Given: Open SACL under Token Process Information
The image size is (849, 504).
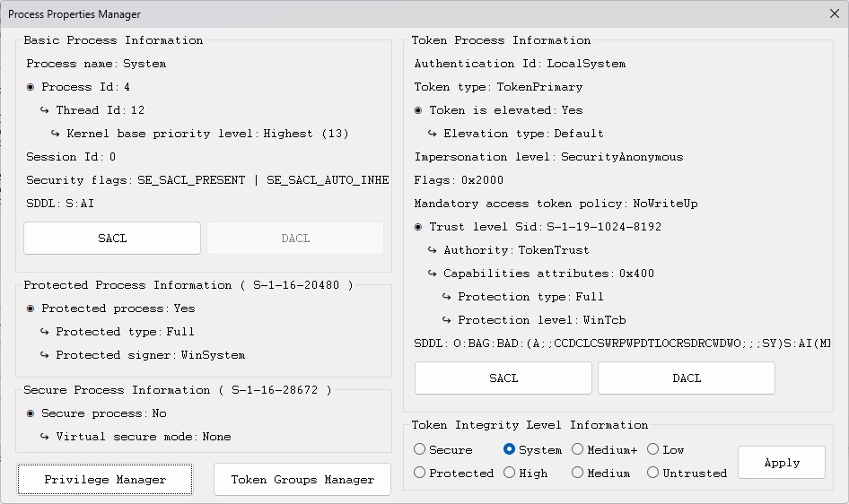Looking at the screenshot, I should (503, 378).
